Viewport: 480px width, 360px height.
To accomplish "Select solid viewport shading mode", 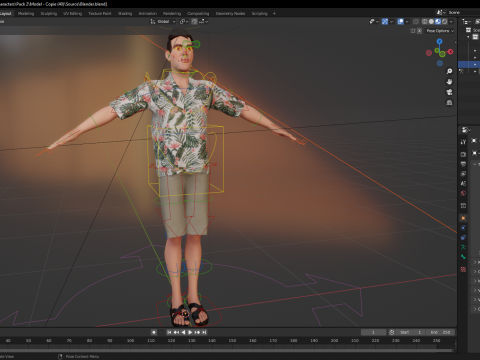I will pos(431,21).
